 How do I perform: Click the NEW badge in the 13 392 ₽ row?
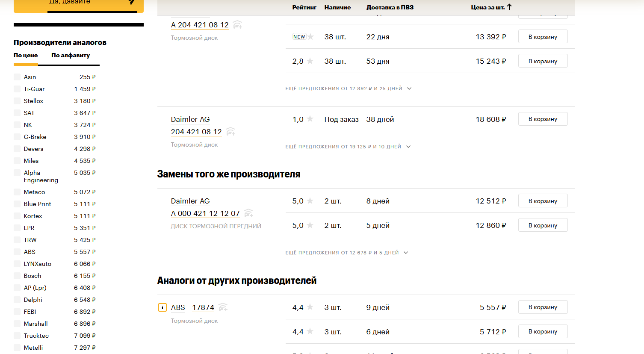[299, 37]
